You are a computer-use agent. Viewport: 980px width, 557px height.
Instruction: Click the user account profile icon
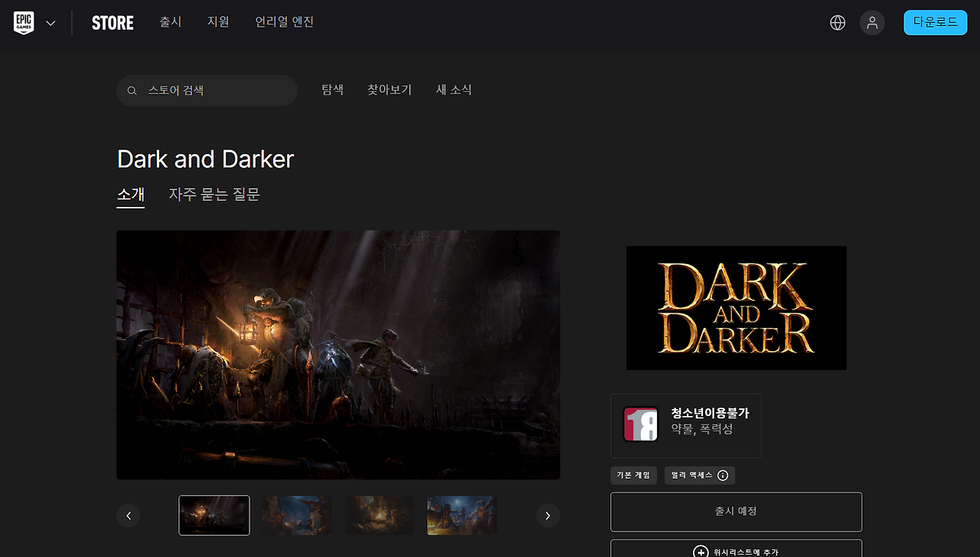[x=872, y=23]
